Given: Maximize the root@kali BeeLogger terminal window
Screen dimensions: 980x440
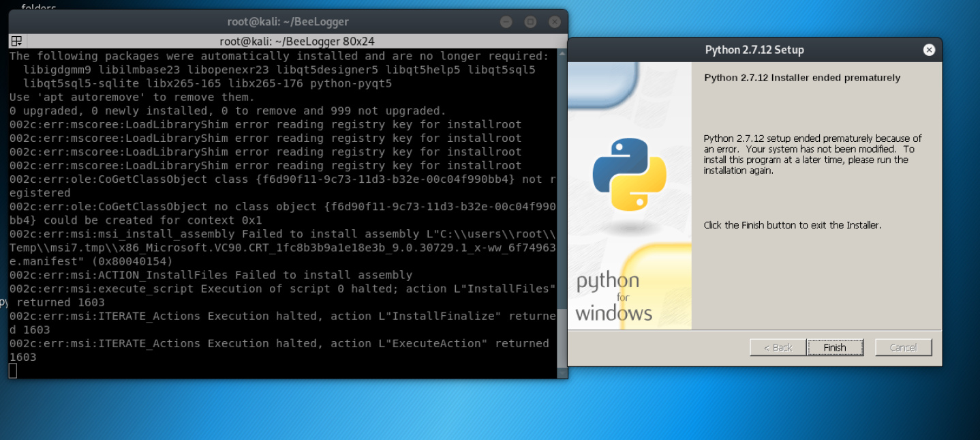Looking at the screenshot, I should (x=531, y=22).
